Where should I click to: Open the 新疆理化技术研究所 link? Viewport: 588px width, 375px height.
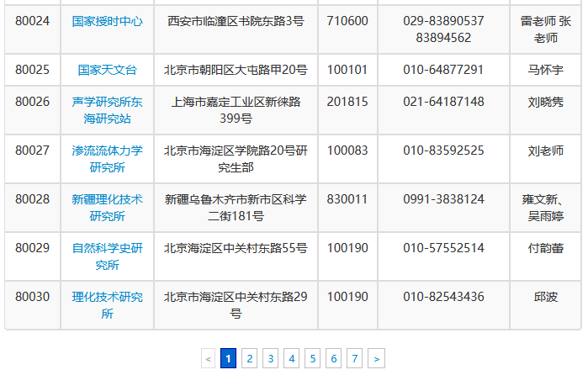[x=107, y=208]
